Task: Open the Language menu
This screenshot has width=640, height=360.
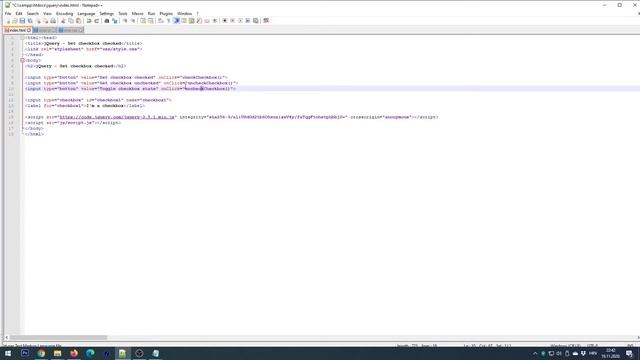Action: [86, 13]
